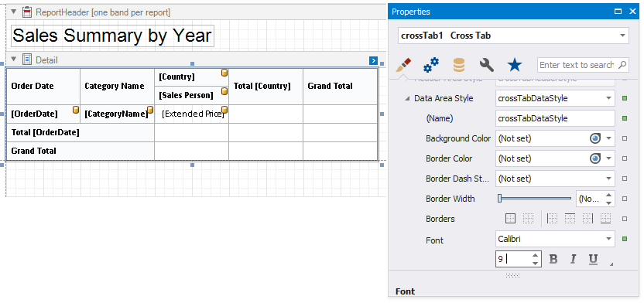
Task: Select the No borders icon
Action: (528, 219)
